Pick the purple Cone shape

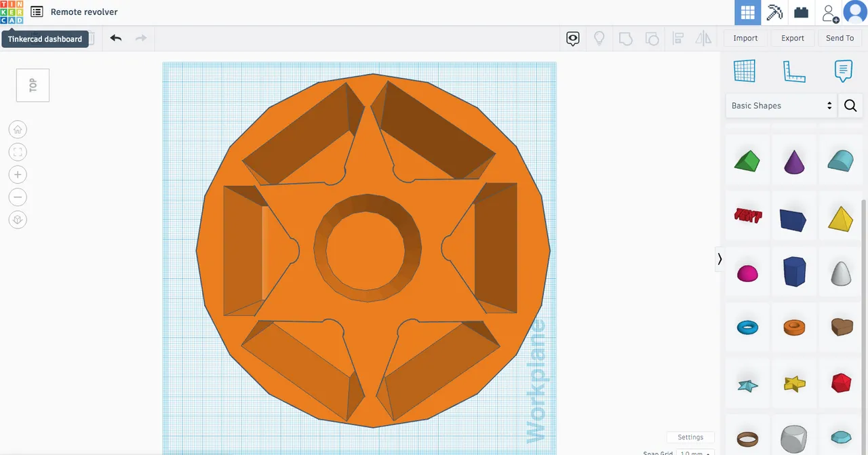pos(794,161)
